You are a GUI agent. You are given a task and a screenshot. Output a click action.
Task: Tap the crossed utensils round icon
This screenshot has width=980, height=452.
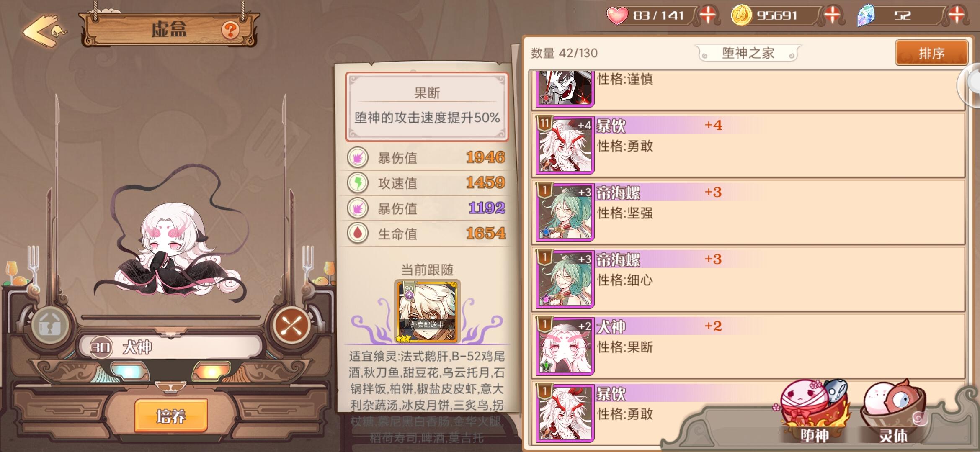(x=291, y=325)
